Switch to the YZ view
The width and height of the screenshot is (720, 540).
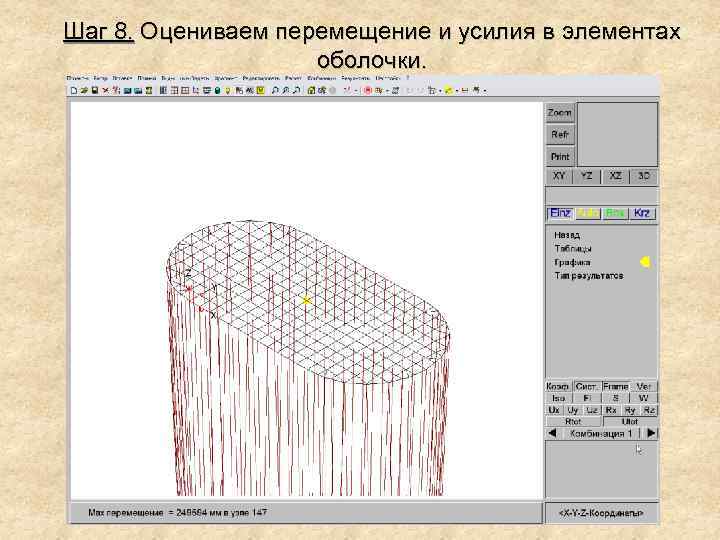pos(586,176)
